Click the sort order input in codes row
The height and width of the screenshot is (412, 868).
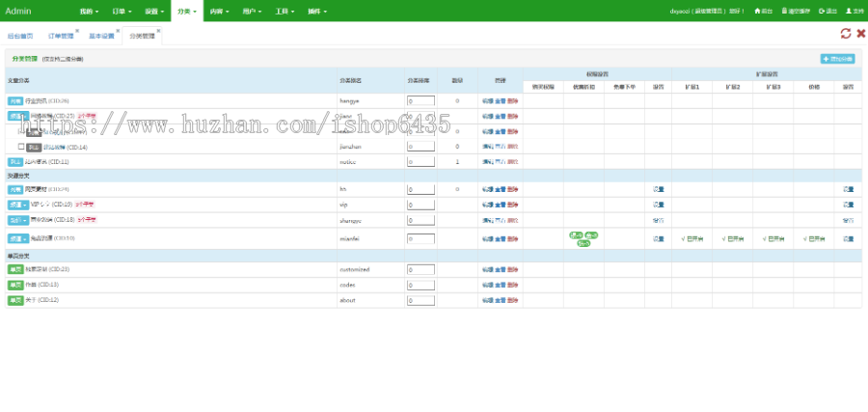(420, 285)
